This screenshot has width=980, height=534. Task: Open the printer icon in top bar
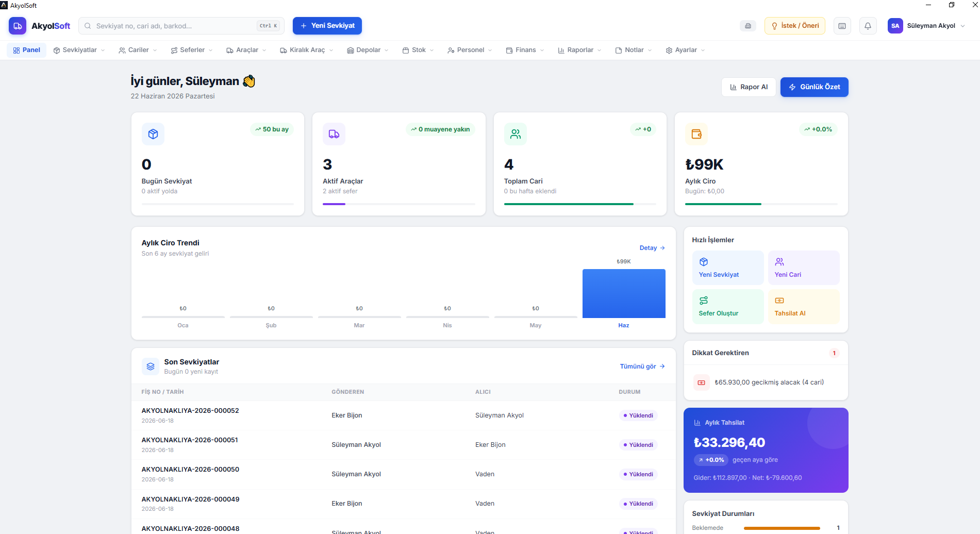coord(748,26)
